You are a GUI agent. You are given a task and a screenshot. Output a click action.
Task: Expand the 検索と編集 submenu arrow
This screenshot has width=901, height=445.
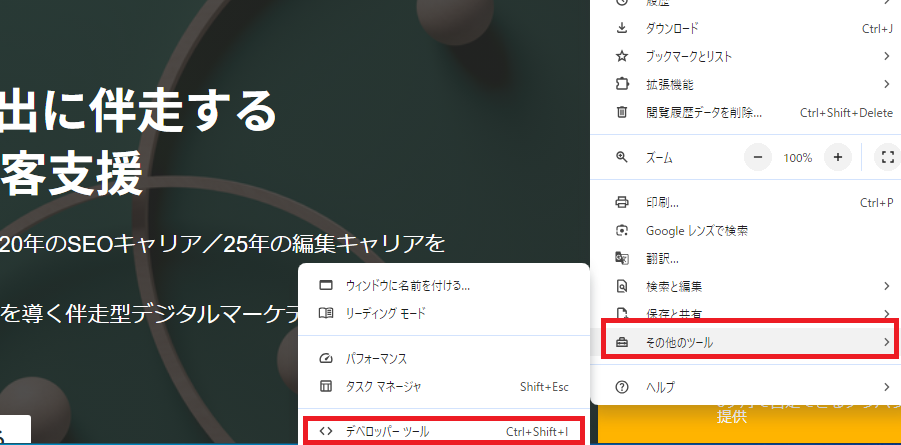[x=887, y=286]
